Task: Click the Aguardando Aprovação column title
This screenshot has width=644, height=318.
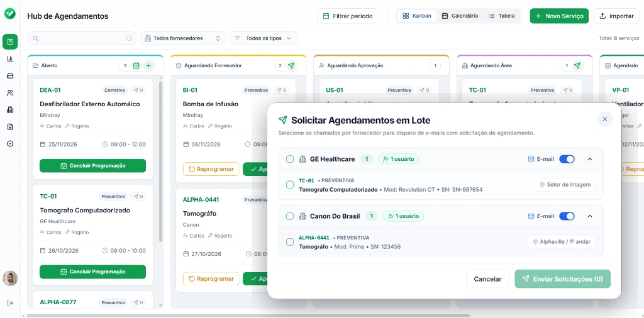Action: tap(355, 65)
